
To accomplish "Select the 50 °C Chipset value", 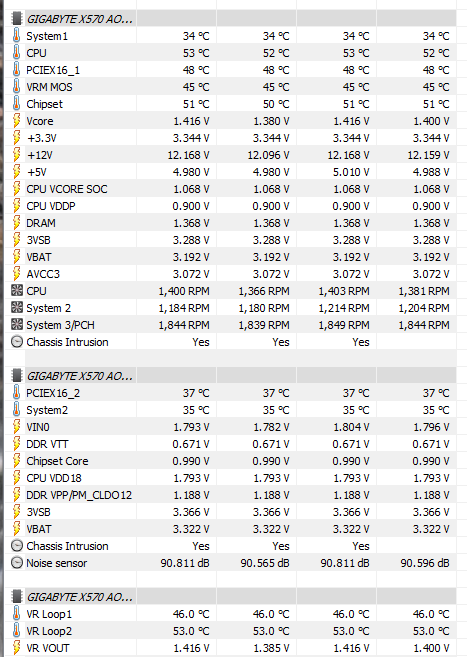I will 276,104.
